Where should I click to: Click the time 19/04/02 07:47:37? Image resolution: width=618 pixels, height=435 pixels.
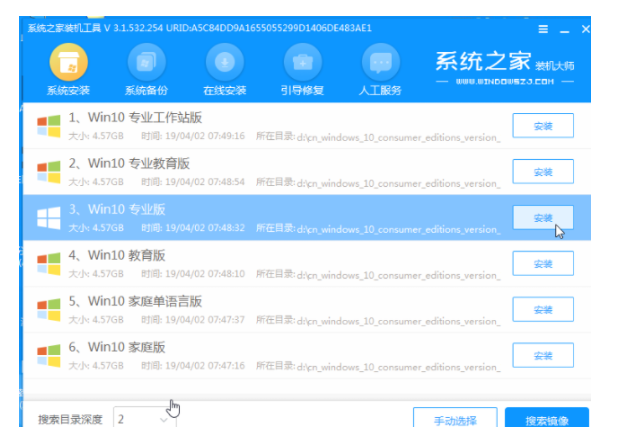tap(205, 320)
